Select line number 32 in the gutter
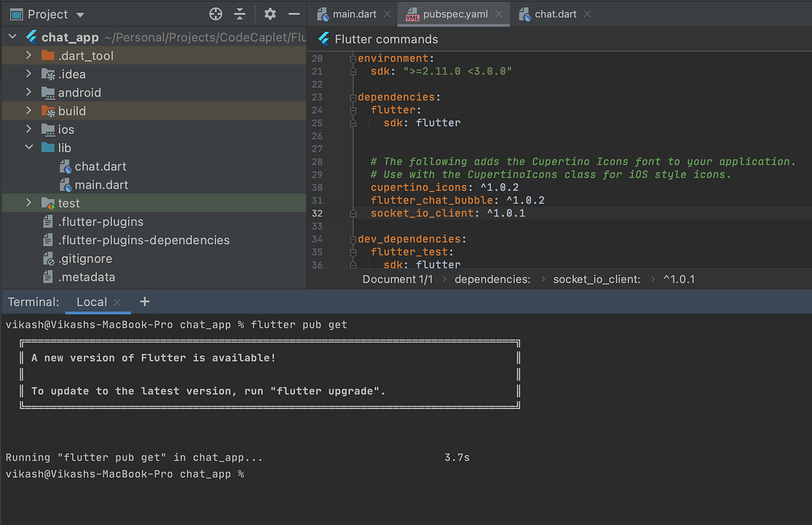The image size is (812, 525). click(317, 213)
